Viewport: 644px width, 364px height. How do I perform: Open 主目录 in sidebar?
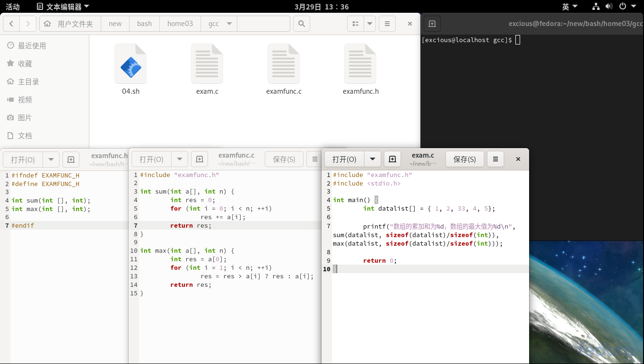click(x=44, y=82)
